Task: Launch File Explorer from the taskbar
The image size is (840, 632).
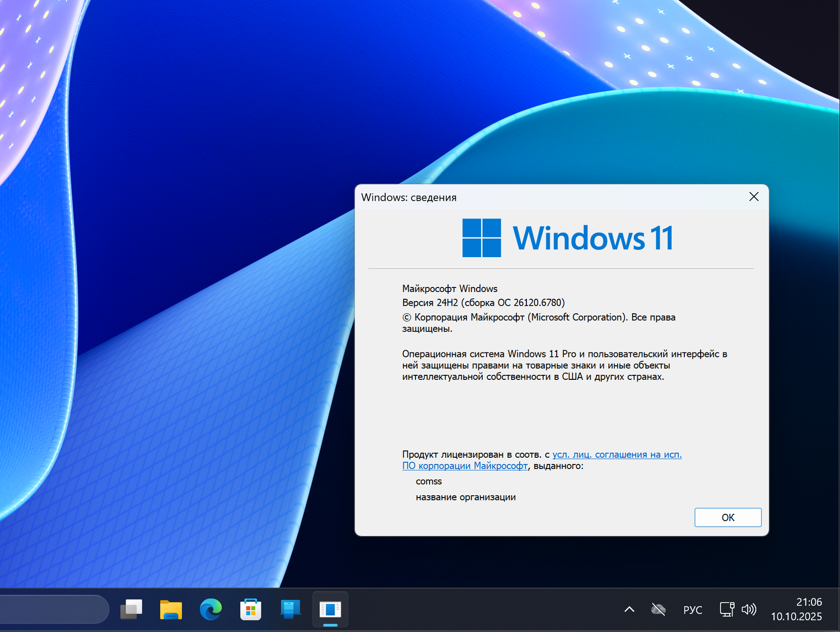Action: 171,610
